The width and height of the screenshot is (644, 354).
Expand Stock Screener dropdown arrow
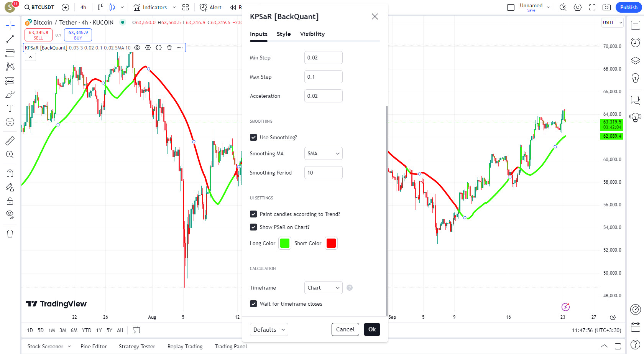point(69,346)
